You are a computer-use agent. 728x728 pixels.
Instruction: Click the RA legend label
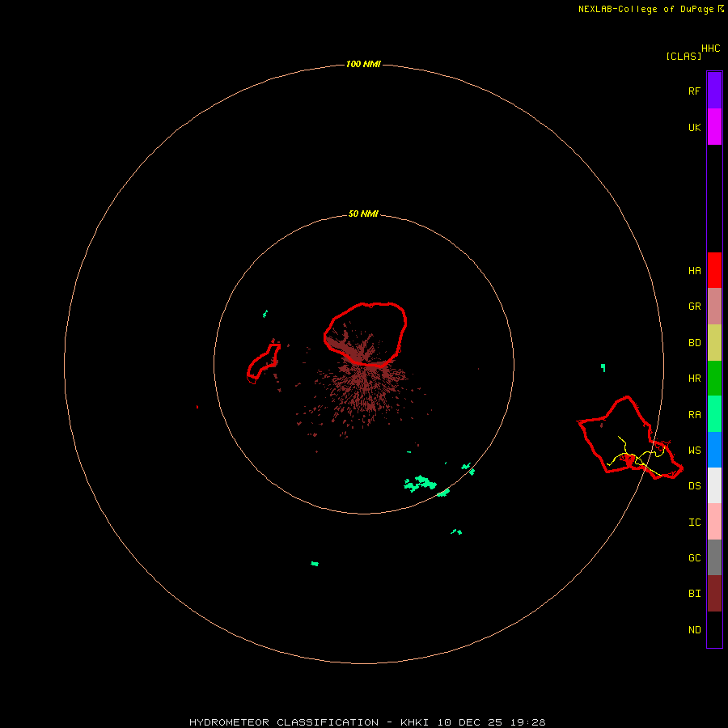(694, 415)
